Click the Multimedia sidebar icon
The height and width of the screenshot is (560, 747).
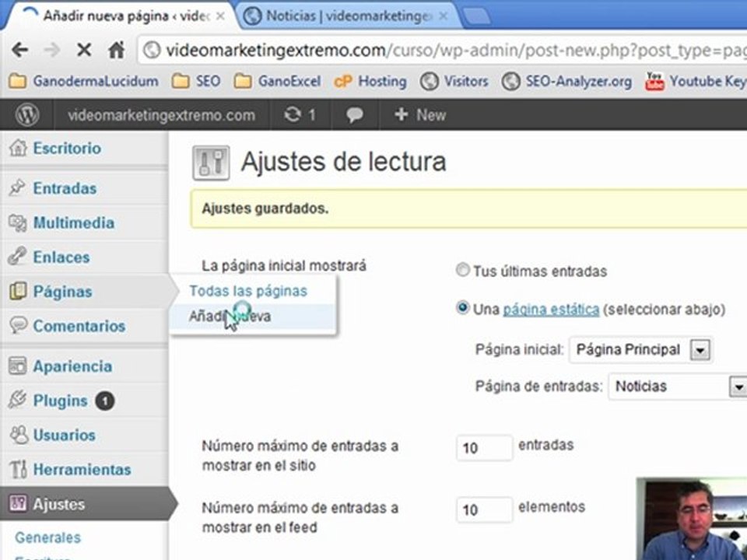pyautogui.click(x=18, y=222)
